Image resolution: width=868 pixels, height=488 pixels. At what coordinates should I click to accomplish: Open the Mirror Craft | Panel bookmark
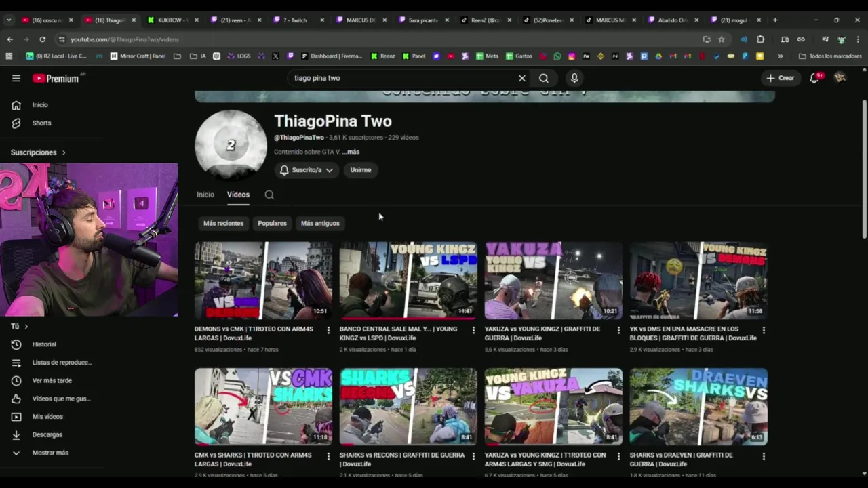(x=137, y=56)
